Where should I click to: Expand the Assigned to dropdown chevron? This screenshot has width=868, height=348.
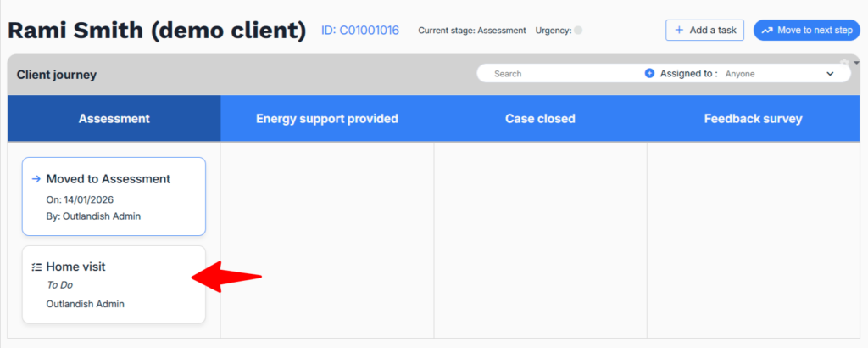(830, 74)
